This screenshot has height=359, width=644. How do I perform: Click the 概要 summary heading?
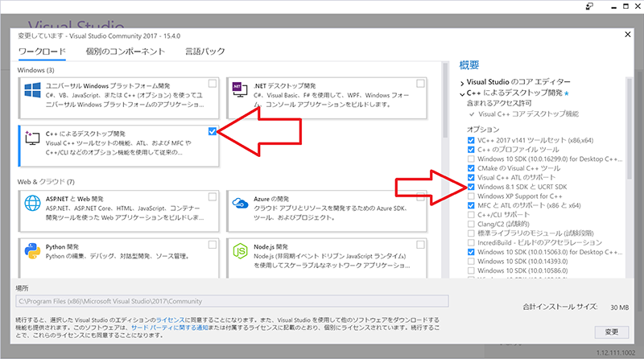[x=469, y=65]
